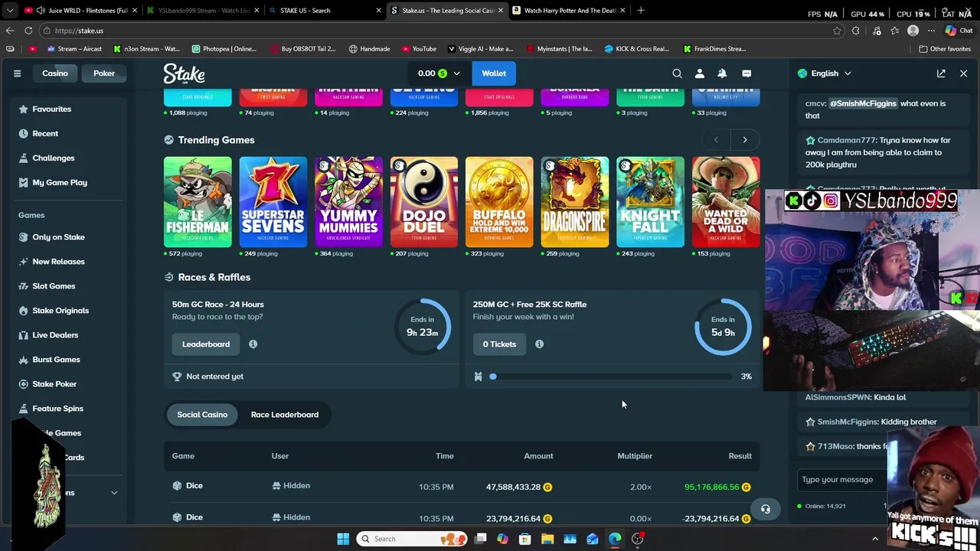Open the race Leaderboard button
This screenshot has height=551, width=980.
tap(206, 344)
